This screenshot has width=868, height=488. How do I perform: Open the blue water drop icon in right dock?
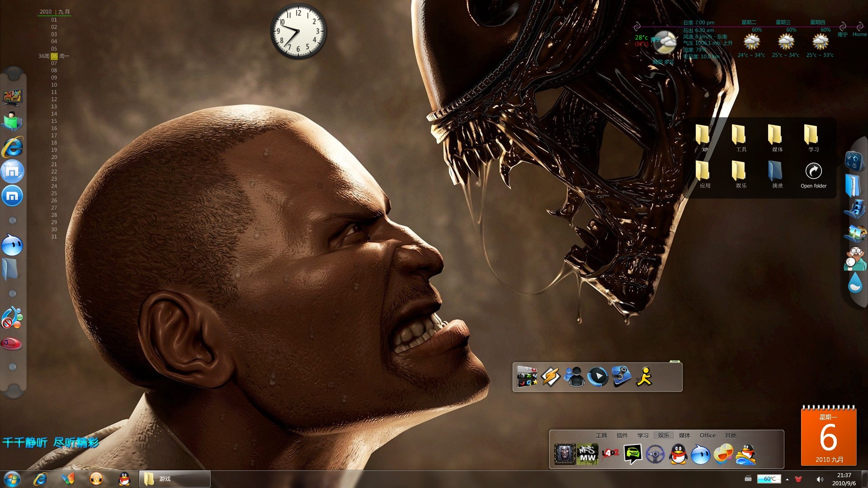click(855, 283)
